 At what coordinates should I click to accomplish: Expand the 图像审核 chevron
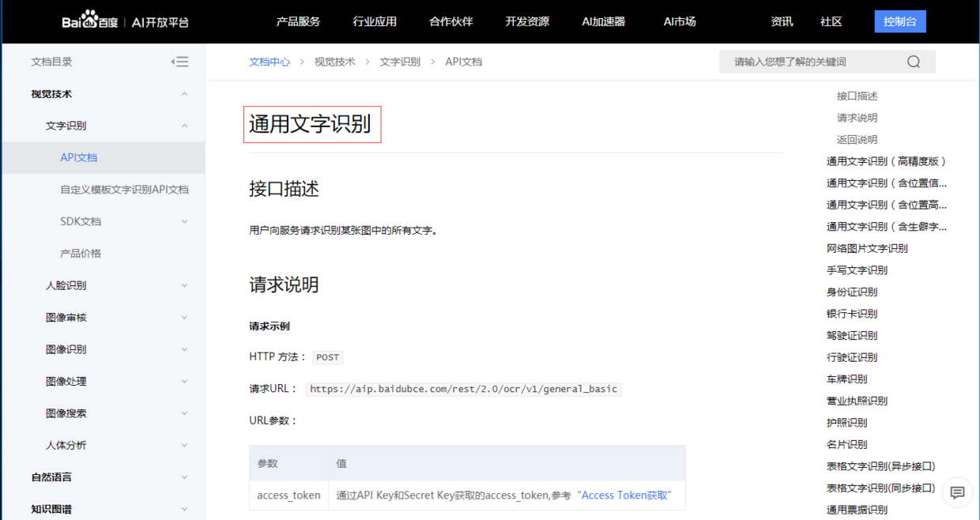click(x=184, y=318)
